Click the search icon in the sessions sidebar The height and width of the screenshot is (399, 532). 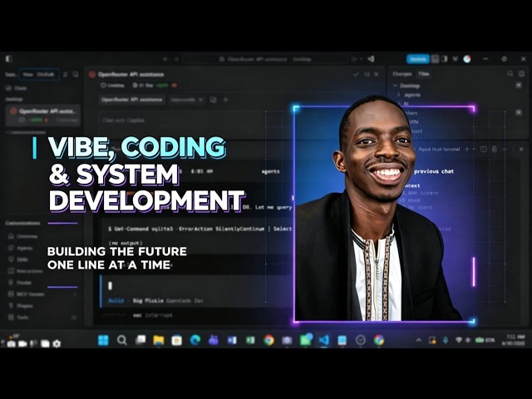tap(76, 74)
